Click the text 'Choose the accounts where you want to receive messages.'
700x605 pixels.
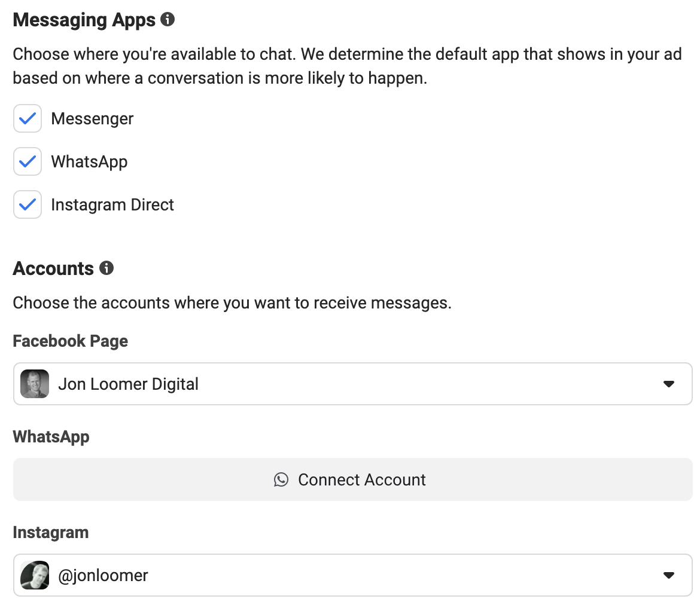pyautogui.click(x=232, y=303)
